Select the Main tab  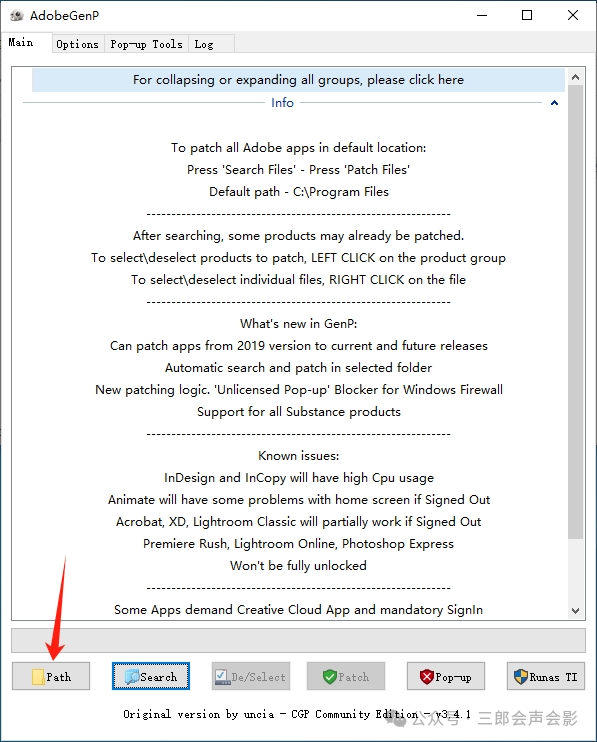pyautogui.click(x=21, y=43)
